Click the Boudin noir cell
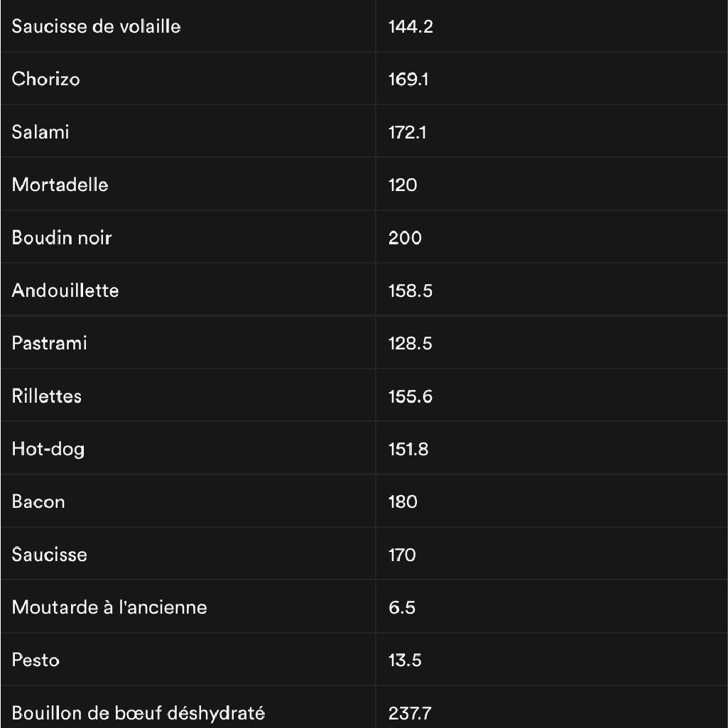Screen dimensions: 728x728 62,237
